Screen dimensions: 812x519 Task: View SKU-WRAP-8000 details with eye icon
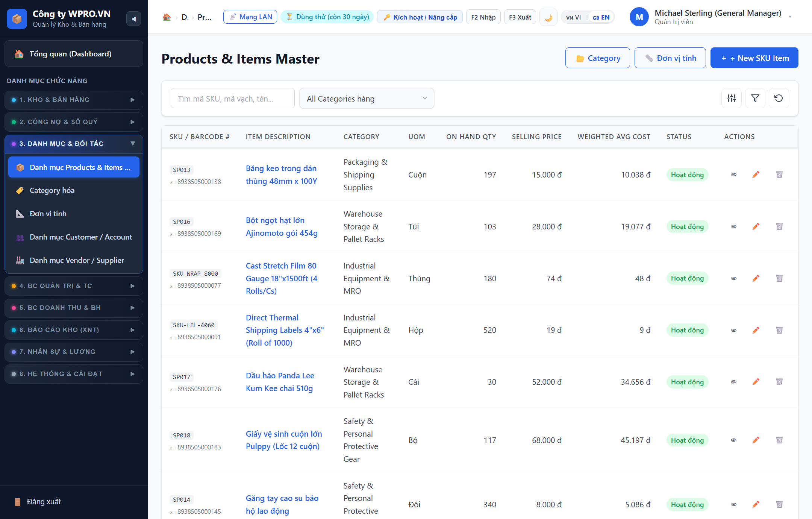[x=733, y=278]
